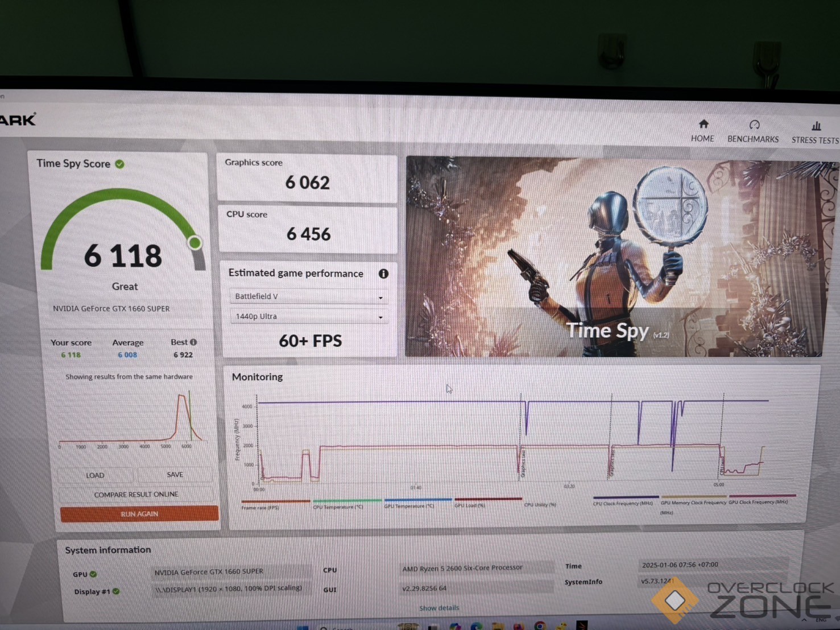The width and height of the screenshot is (840, 630).
Task: Click the Your score value 6 118
Action: [x=71, y=355]
